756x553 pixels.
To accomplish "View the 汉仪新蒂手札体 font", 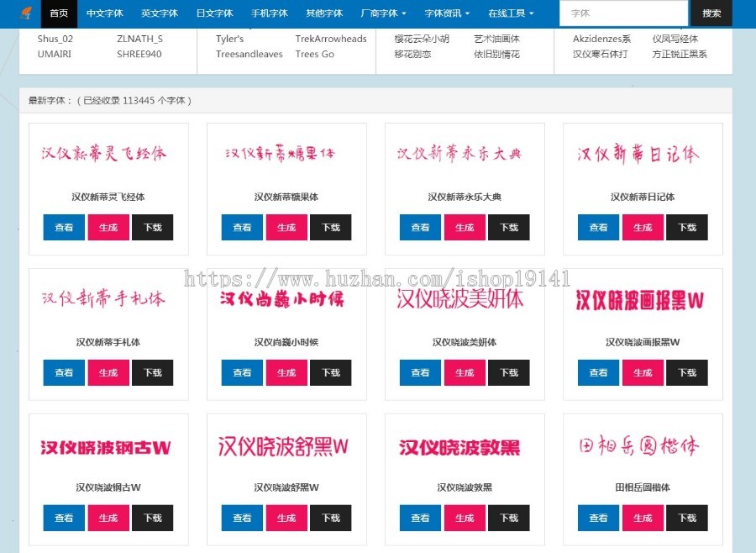I will 64,372.
